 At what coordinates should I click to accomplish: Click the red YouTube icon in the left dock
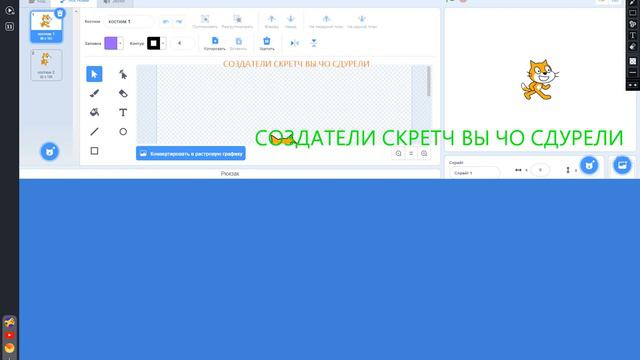click(x=9, y=335)
